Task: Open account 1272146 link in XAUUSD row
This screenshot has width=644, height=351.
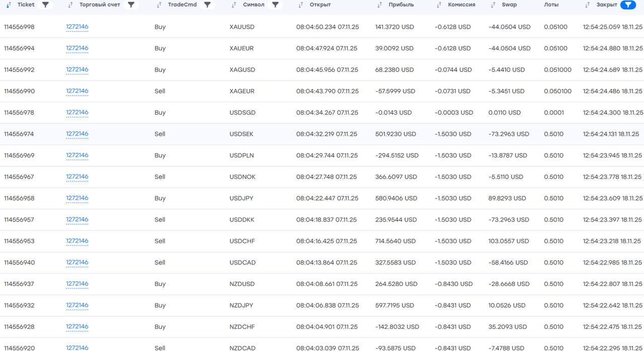Action: pos(77,27)
